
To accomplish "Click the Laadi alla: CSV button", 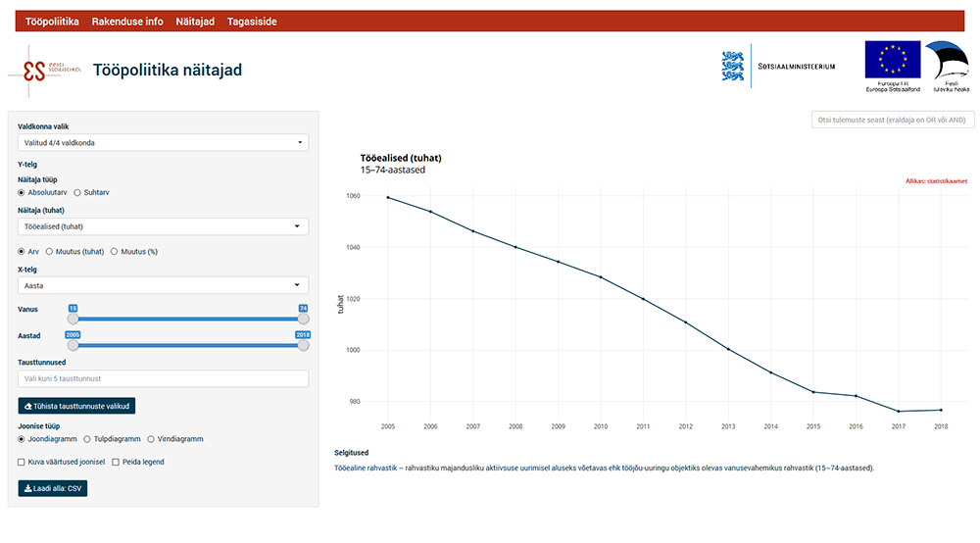I will pyautogui.click(x=53, y=488).
